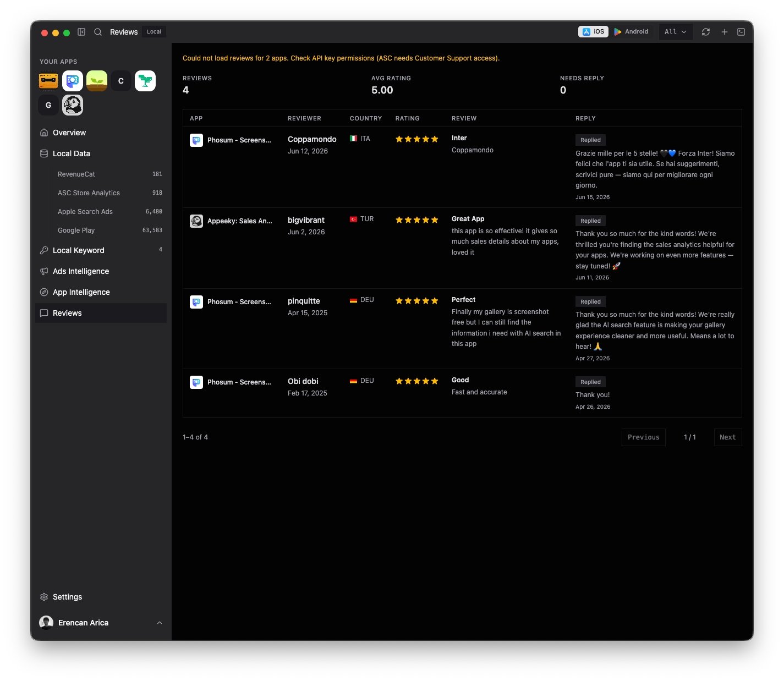
Task: Switch platform filter to Android
Action: pyautogui.click(x=631, y=32)
